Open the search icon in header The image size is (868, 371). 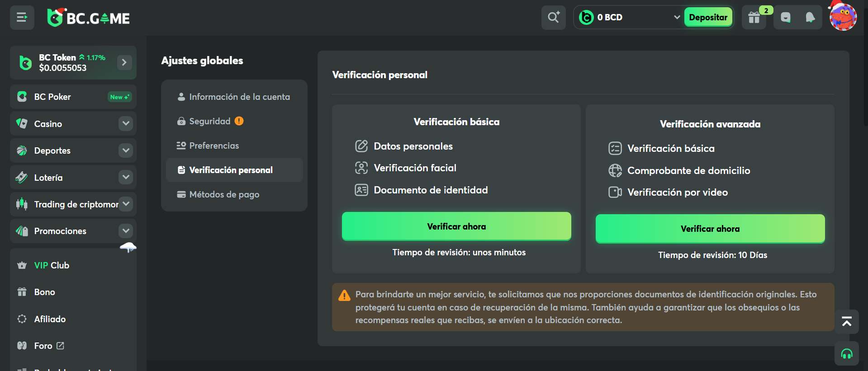553,18
